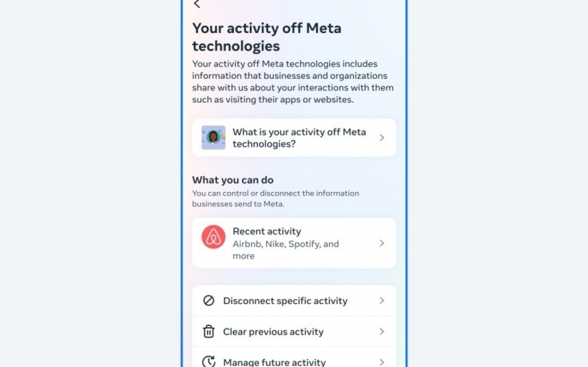Expand the Recent activity chevron arrow

[382, 243]
